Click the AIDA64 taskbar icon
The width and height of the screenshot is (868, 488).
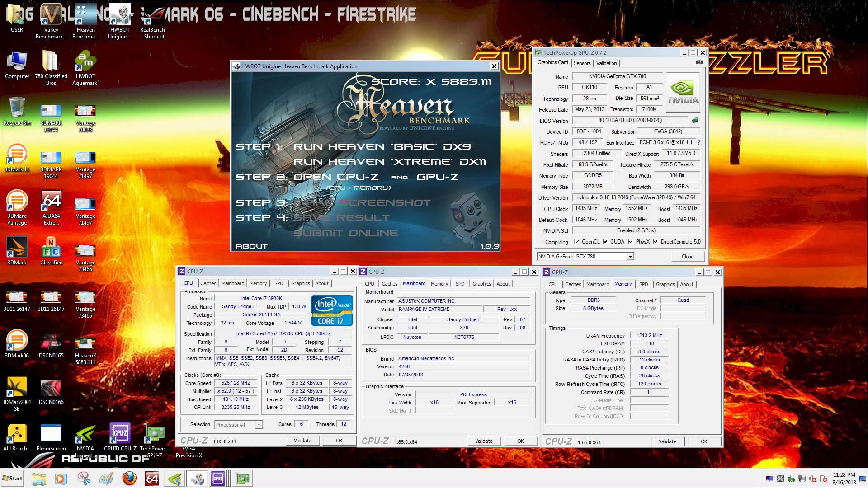[152, 478]
